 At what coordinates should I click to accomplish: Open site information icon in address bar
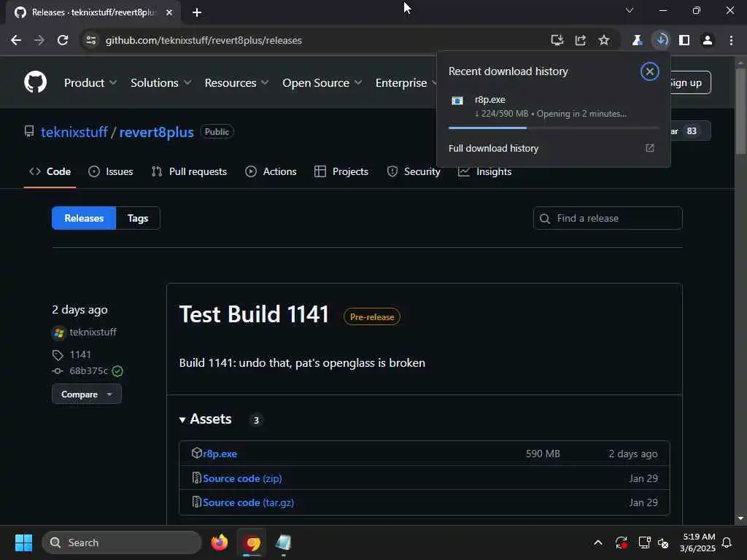[x=91, y=41]
